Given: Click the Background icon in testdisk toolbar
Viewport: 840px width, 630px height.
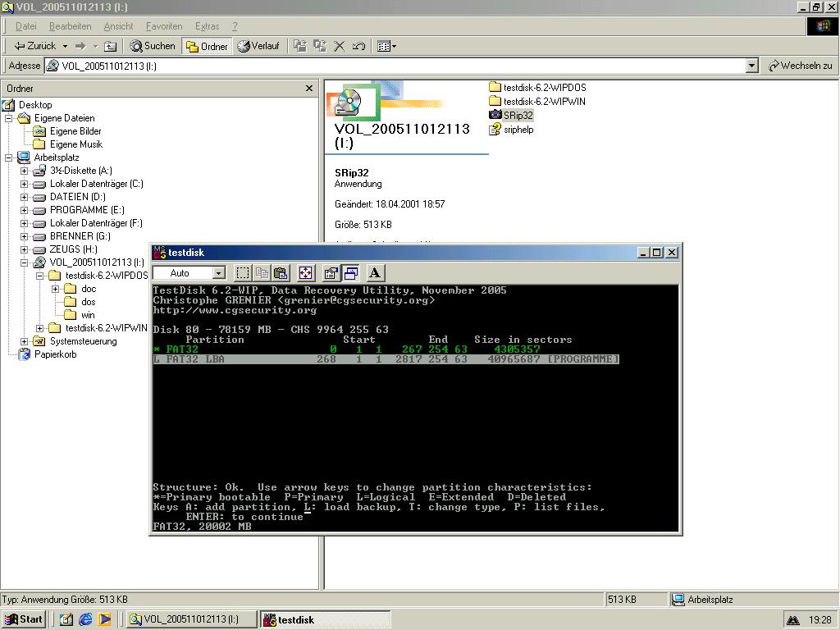Looking at the screenshot, I should click(x=350, y=273).
